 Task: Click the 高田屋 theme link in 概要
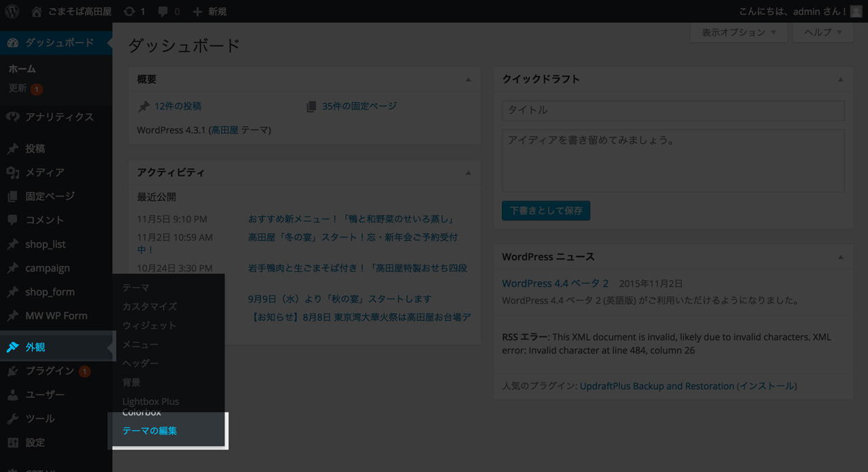tap(224, 130)
